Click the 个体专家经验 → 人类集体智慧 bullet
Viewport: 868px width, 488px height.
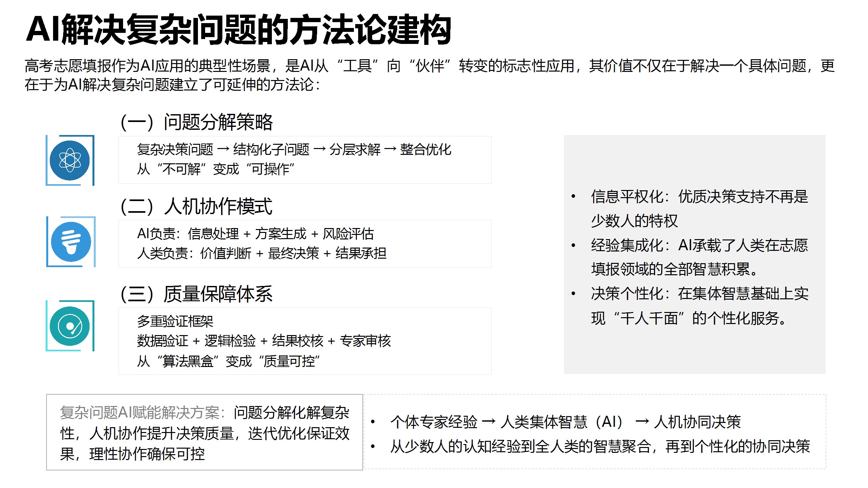[565, 422]
